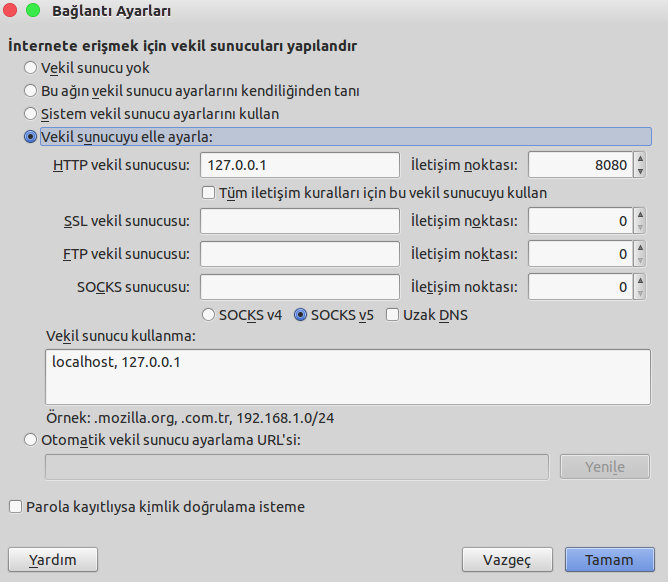
Task: Increase the HTTP port value with up arrow
Action: 640,159
